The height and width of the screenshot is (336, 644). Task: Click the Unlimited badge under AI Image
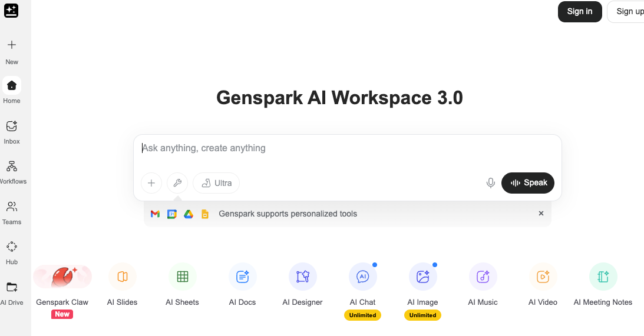[x=422, y=315]
